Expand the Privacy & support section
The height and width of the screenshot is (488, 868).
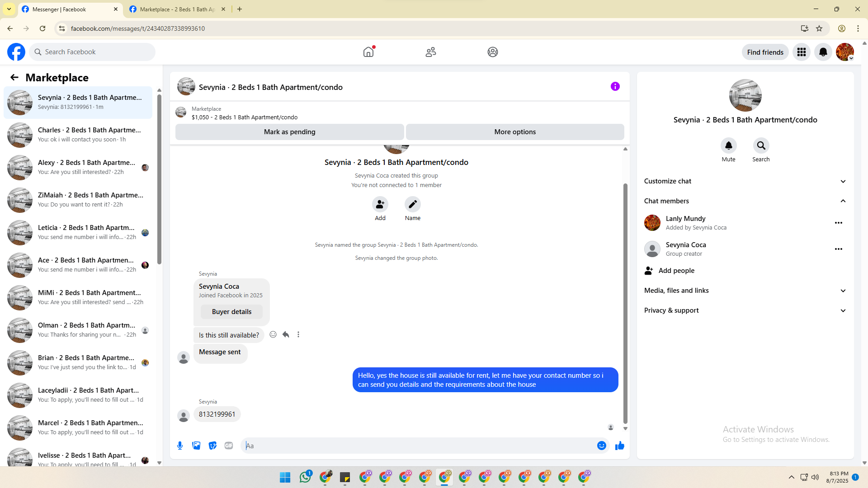[x=745, y=310]
